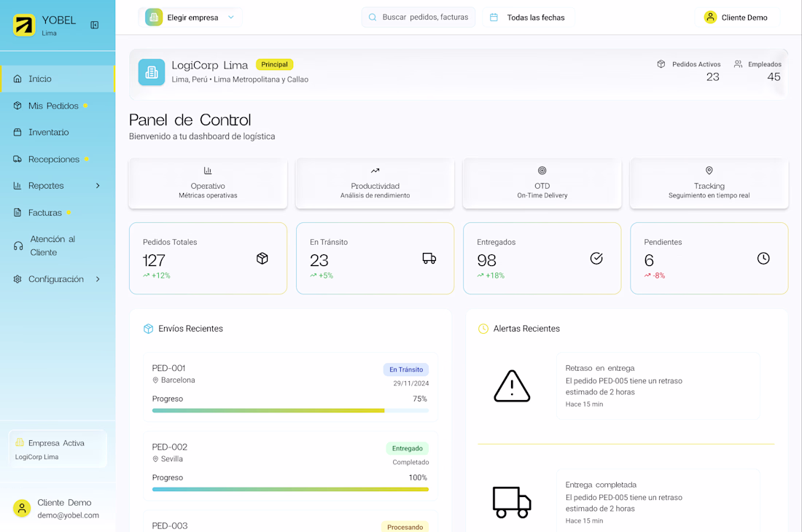
Task: Click the Envíos Recientes cube icon
Action: coord(148,329)
